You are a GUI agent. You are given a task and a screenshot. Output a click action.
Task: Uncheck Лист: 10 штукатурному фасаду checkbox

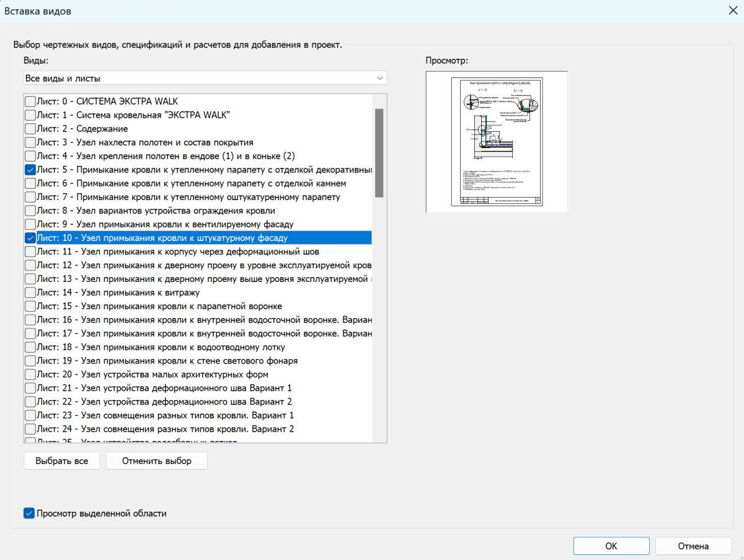point(30,238)
